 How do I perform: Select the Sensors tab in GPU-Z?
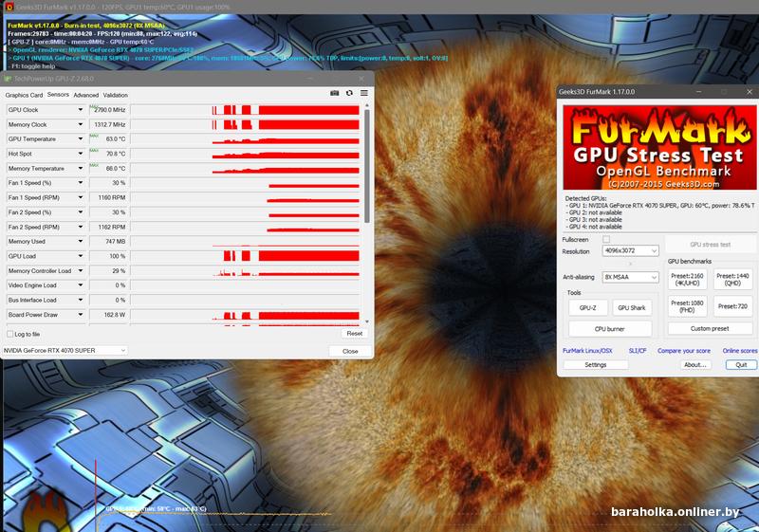click(58, 95)
